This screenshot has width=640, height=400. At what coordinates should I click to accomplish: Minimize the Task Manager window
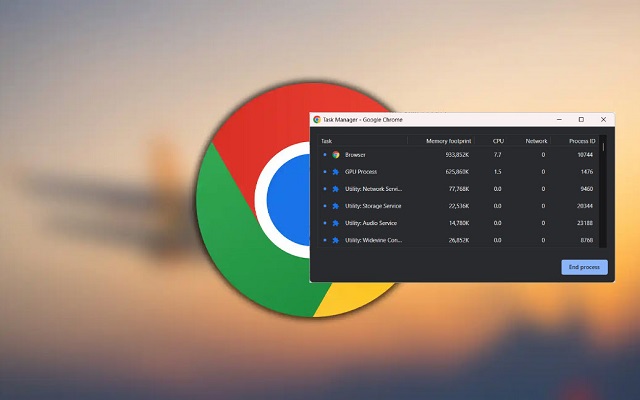coord(560,120)
